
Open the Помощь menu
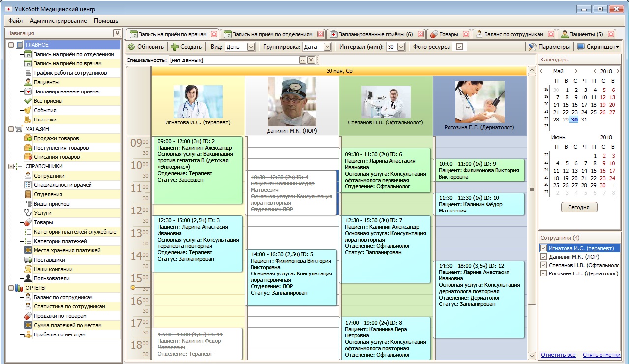[106, 21]
